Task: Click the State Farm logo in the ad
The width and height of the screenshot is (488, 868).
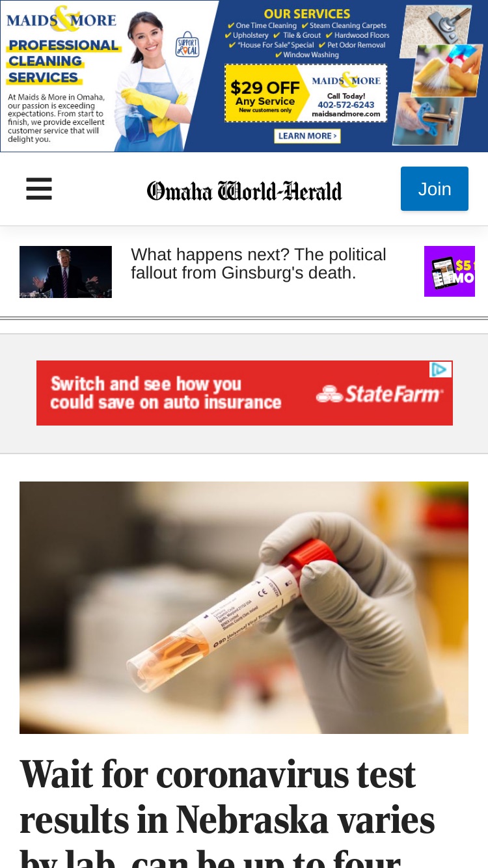Action: coord(380,394)
